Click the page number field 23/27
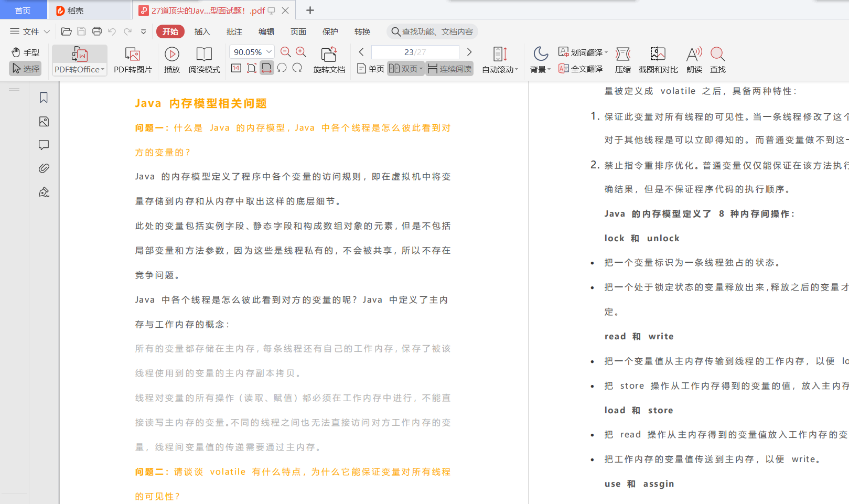The image size is (849, 504). pos(415,52)
